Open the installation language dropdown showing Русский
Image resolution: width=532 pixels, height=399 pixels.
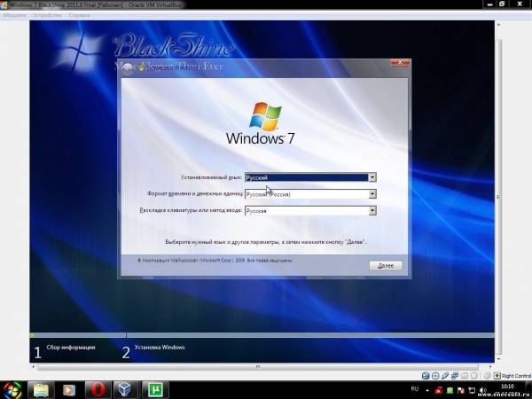[x=310, y=177]
